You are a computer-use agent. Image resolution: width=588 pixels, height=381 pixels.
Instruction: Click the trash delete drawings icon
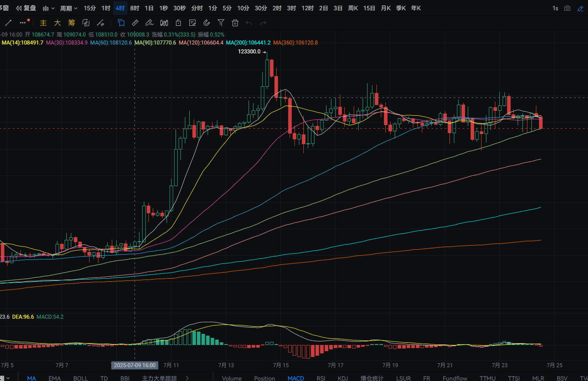235,23
